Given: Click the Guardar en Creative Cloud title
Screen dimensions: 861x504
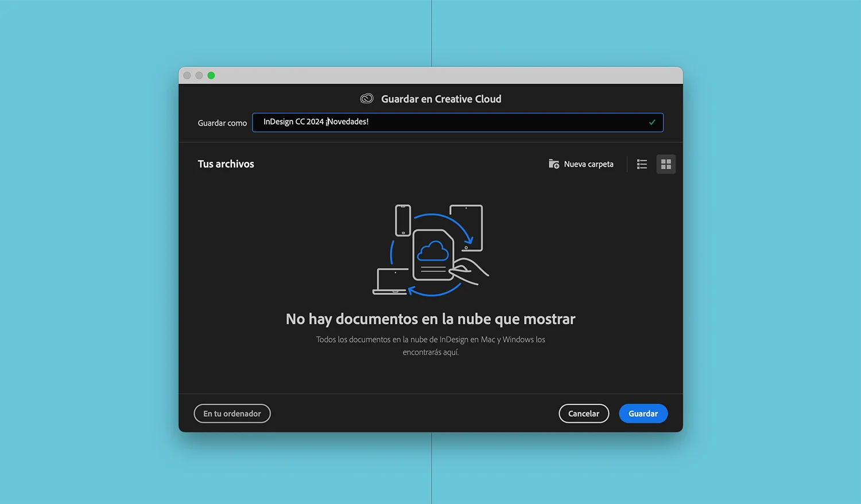Looking at the screenshot, I should click(440, 98).
